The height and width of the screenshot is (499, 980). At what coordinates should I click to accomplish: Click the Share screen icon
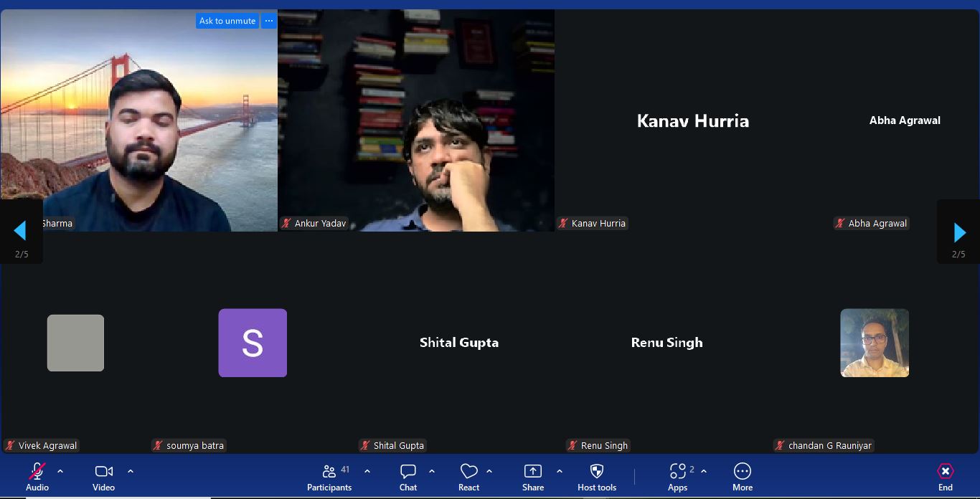[x=533, y=472]
